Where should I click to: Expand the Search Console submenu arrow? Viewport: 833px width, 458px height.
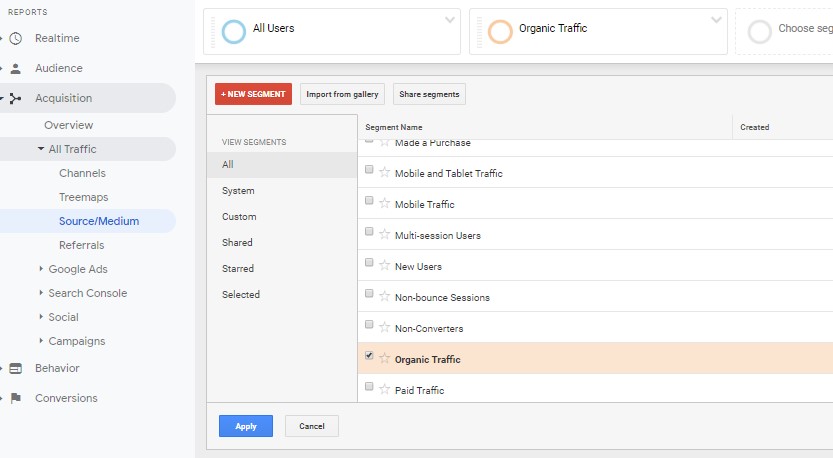point(41,293)
